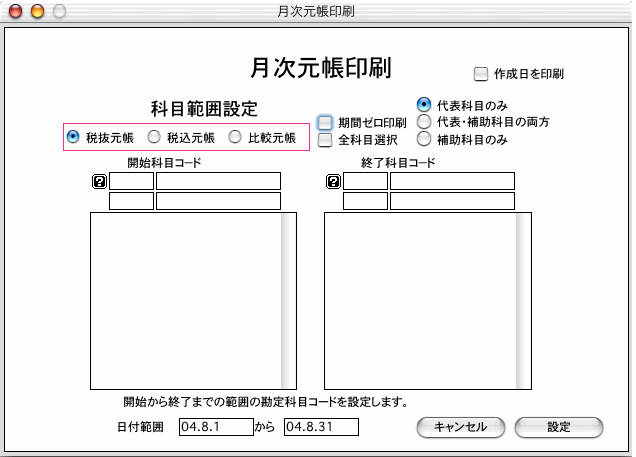Click the start account list scrollbar
636x457 pixels.
[289, 300]
